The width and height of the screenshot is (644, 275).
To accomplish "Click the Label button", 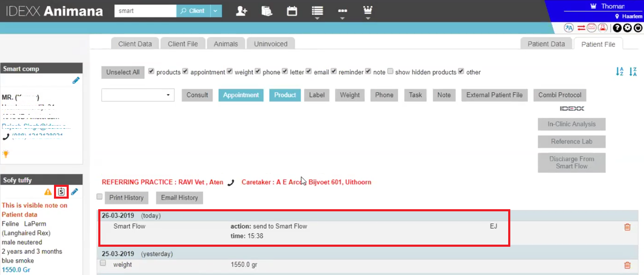I will (317, 95).
